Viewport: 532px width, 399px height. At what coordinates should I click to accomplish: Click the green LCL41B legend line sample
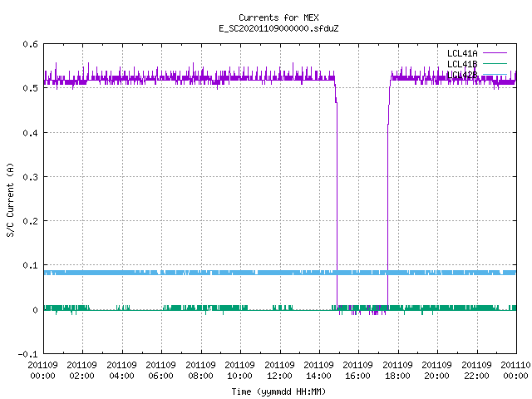tap(495, 63)
